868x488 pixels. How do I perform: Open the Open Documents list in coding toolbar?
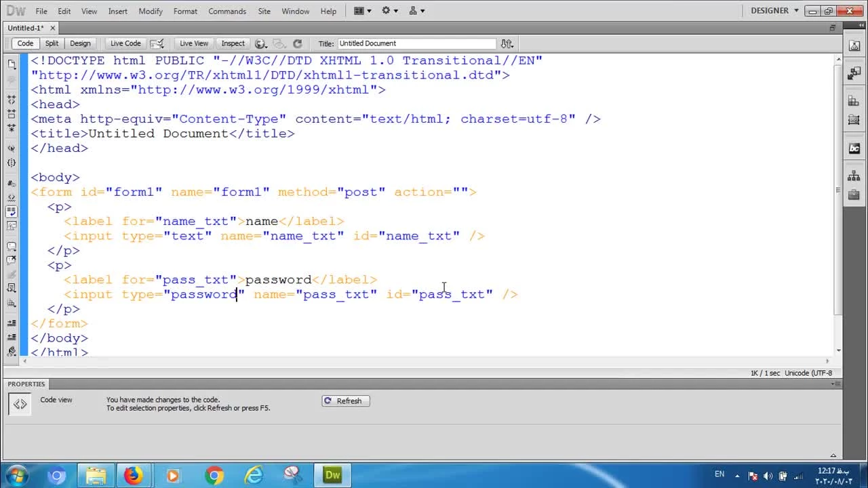[x=12, y=64]
